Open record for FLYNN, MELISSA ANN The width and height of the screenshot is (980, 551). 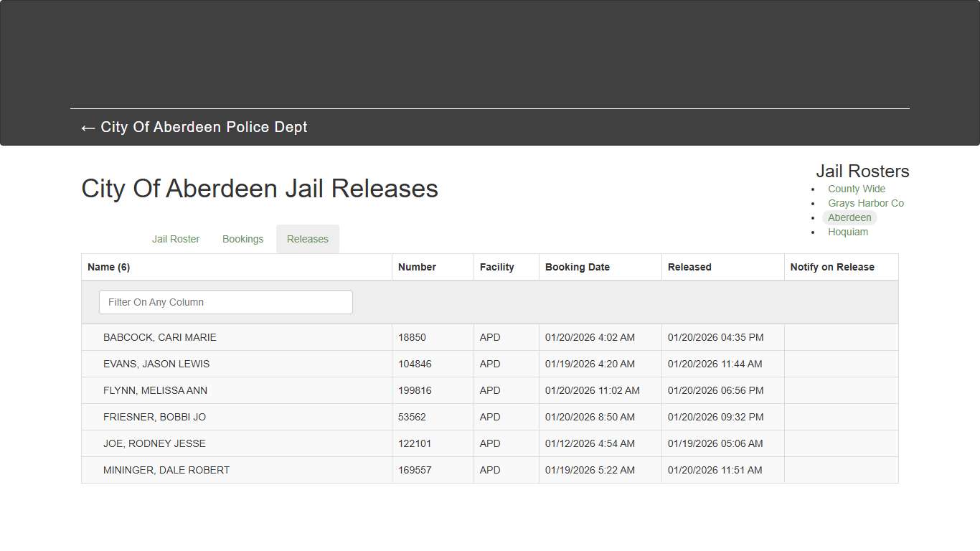pyautogui.click(x=156, y=390)
